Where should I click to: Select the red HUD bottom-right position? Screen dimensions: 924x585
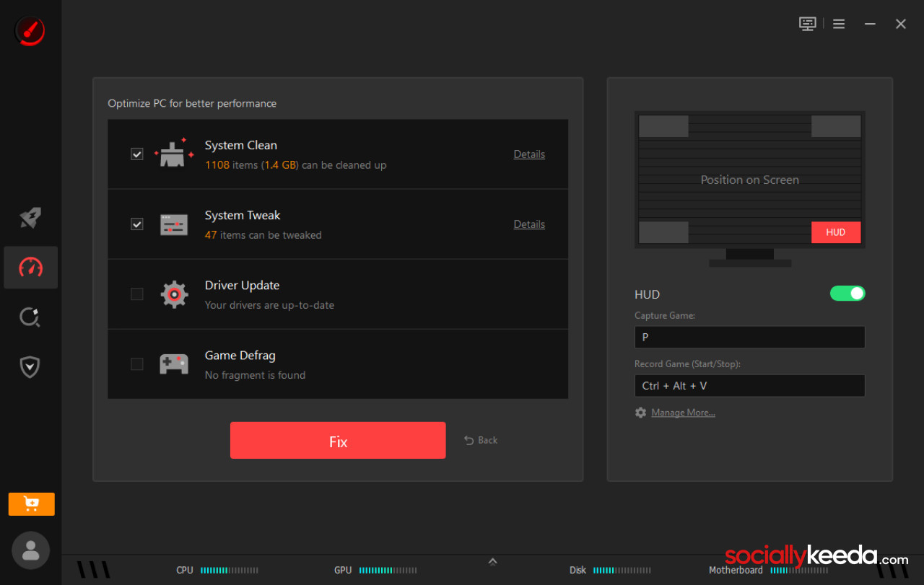pos(836,232)
